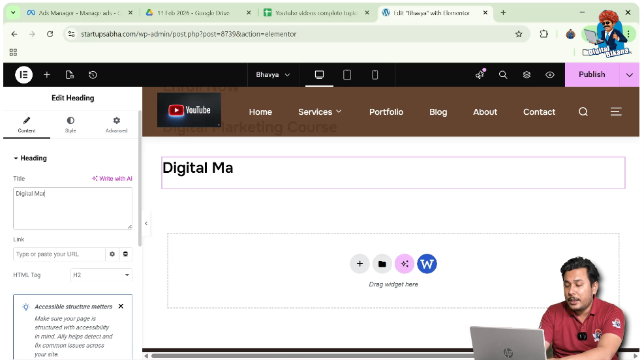
Task: Open the revision History icon
Action: (x=93, y=75)
